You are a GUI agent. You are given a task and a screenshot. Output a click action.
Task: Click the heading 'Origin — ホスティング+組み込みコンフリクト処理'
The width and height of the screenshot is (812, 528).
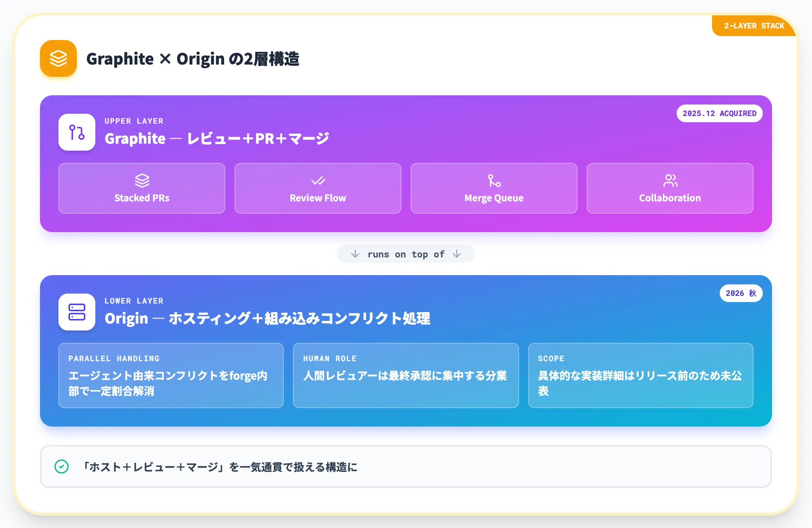click(x=268, y=318)
